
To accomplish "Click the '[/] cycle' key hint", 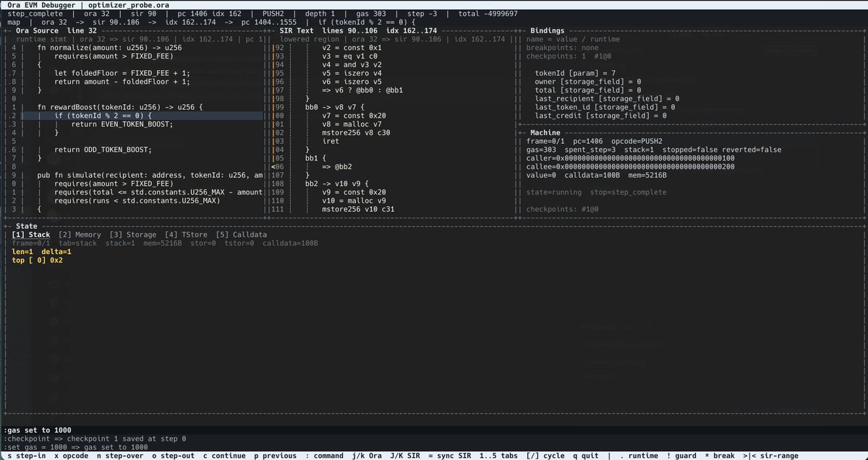I will [x=545, y=456].
